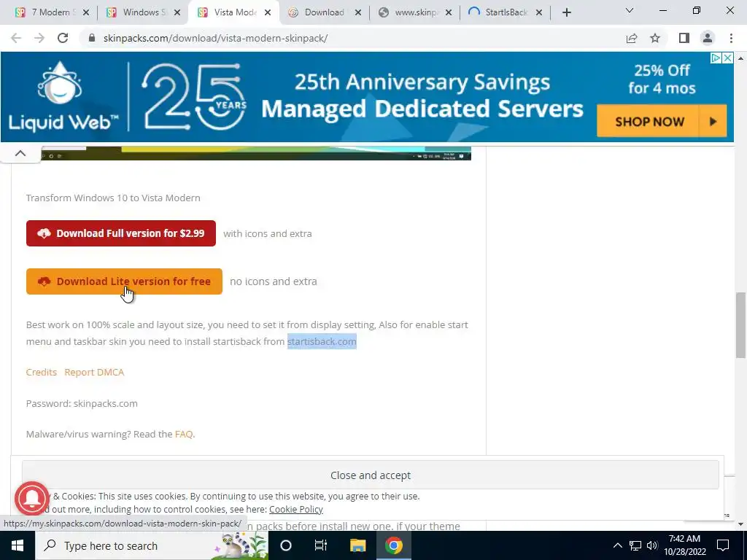Go back to previous page
The width and height of the screenshot is (747, 560).
pos(16,38)
